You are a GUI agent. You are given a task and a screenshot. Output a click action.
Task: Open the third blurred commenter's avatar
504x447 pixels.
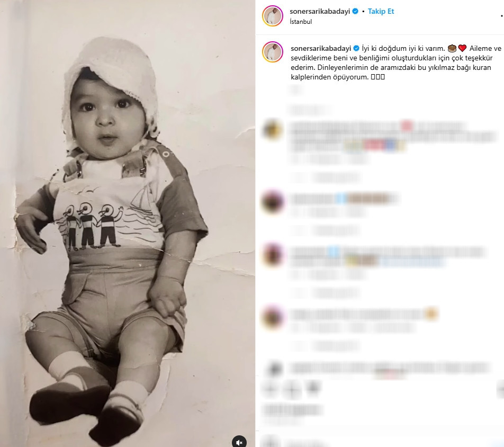click(273, 255)
